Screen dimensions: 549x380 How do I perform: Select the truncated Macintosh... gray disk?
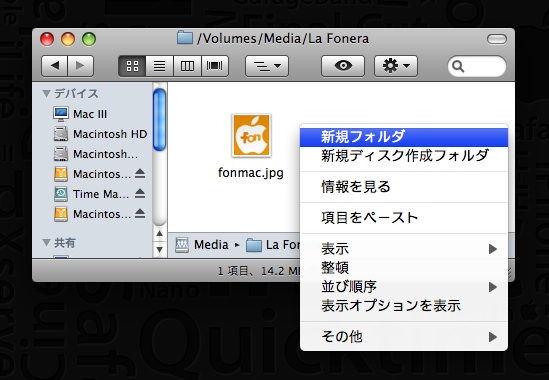(x=105, y=154)
